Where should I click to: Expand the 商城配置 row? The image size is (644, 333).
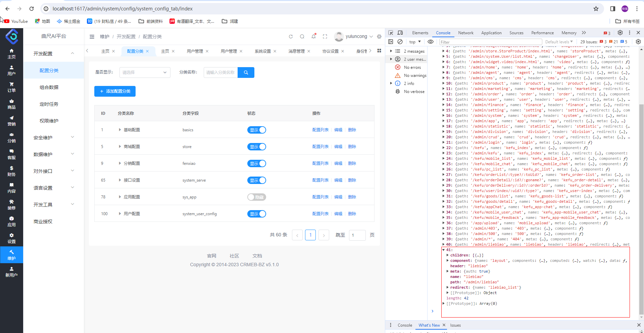(120, 147)
